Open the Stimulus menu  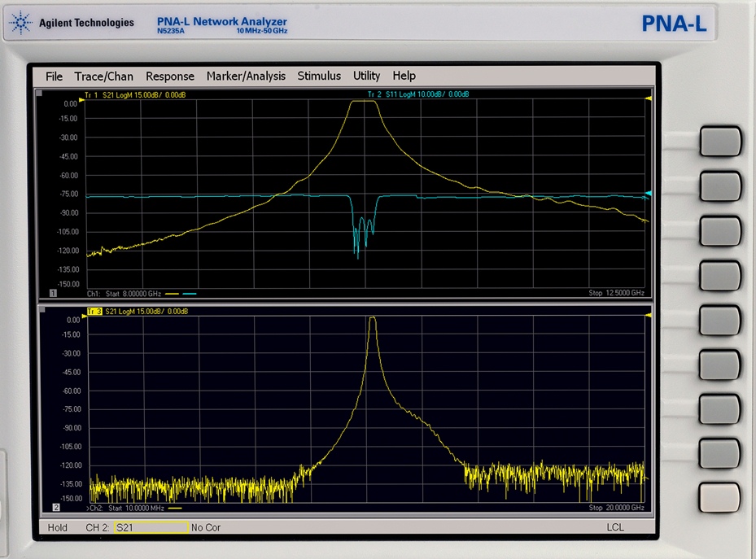[x=319, y=76]
